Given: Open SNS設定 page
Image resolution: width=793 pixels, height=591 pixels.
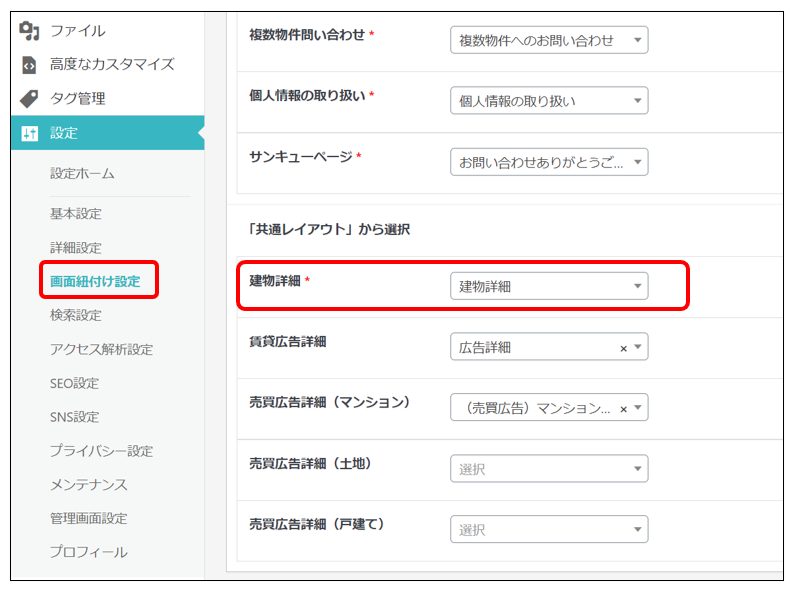Looking at the screenshot, I should click(74, 417).
